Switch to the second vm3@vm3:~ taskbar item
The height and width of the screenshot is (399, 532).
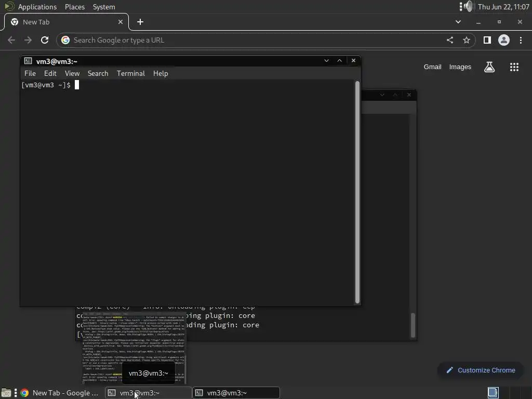236,393
